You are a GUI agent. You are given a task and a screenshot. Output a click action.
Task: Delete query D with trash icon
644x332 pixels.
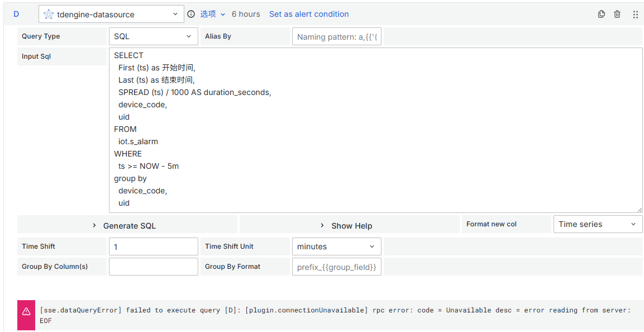[x=617, y=15]
